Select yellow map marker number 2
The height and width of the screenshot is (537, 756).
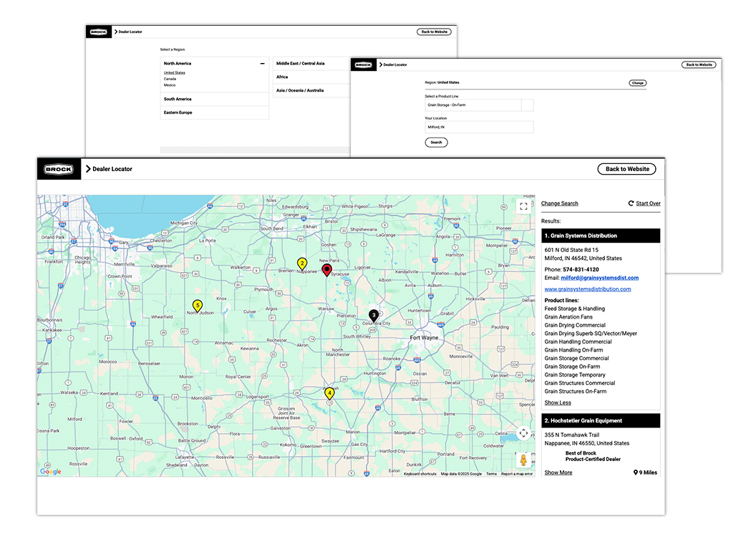pos(302,263)
